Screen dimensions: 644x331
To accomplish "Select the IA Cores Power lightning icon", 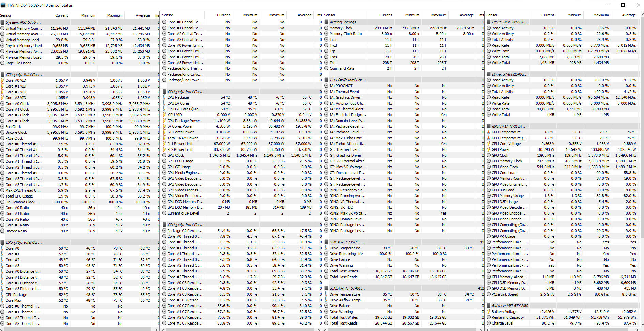I will coord(164,126).
